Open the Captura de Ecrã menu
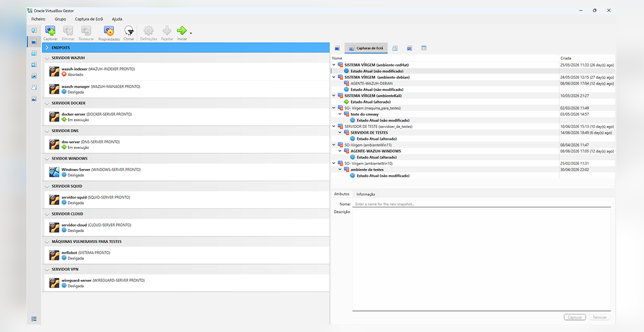The width and height of the screenshot is (644, 332). (x=89, y=19)
